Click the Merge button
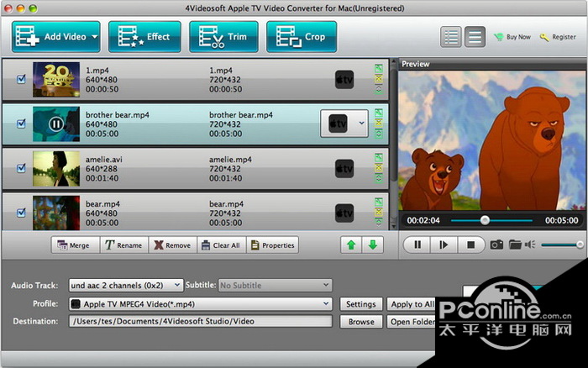 pos(73,245)
